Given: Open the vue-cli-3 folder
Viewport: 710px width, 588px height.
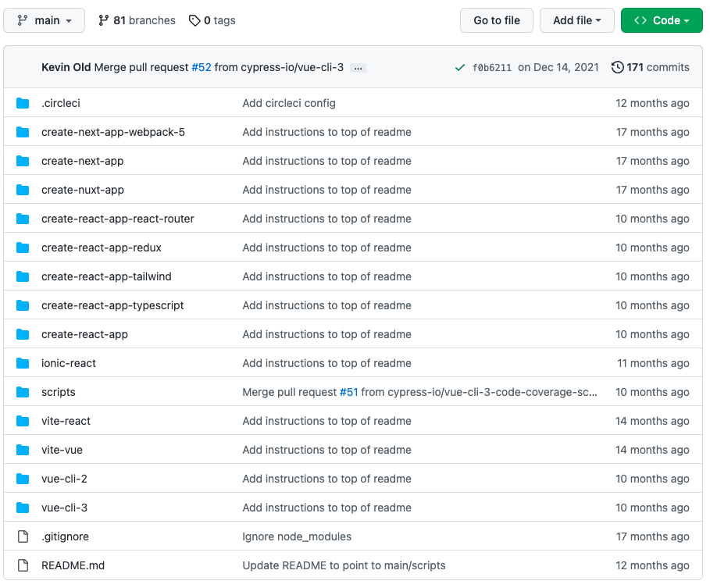Looking at the screenshot, I should [x=64, y=508].
